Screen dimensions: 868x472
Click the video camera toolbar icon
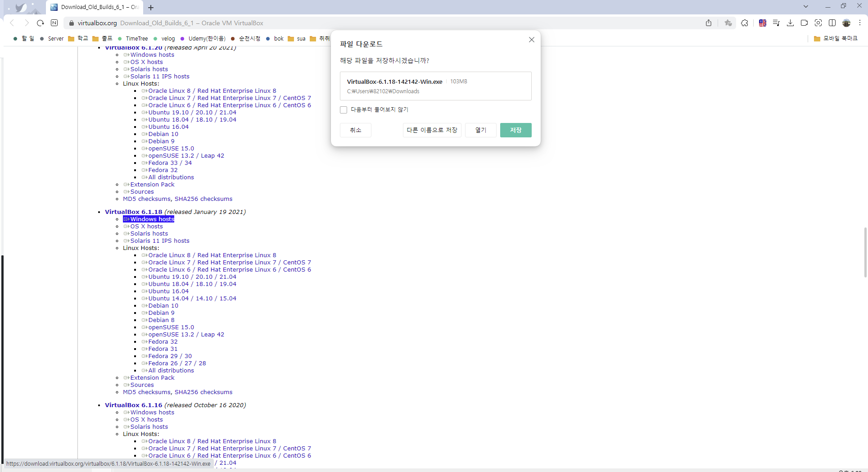click(804, 23)
